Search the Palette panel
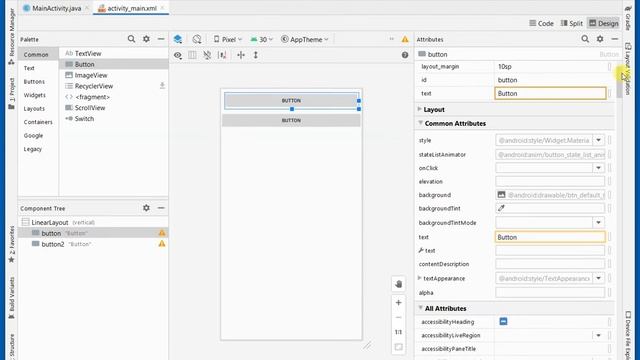640x360 pixels. tap(131, 39)
